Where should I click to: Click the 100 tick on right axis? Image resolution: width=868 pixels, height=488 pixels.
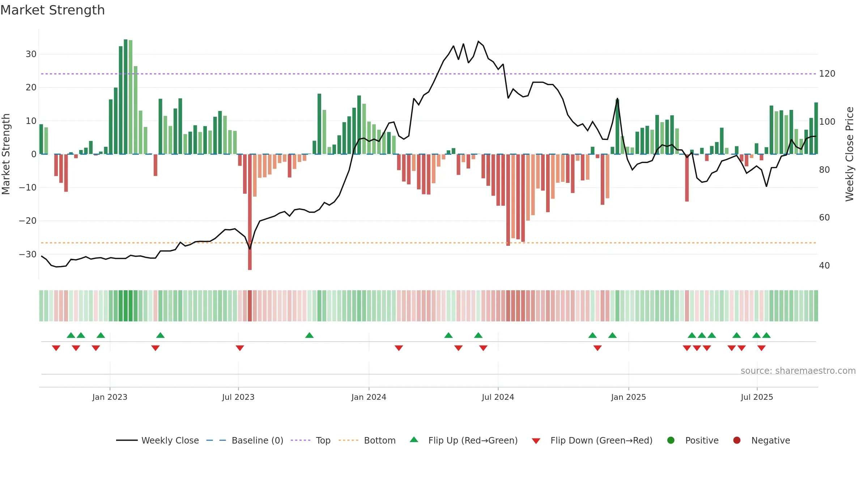click(827, 122)
